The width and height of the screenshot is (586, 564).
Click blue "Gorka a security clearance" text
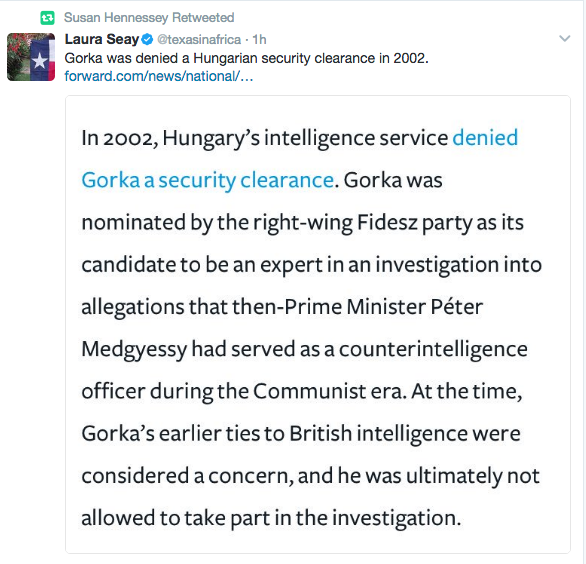coord(207,180)
